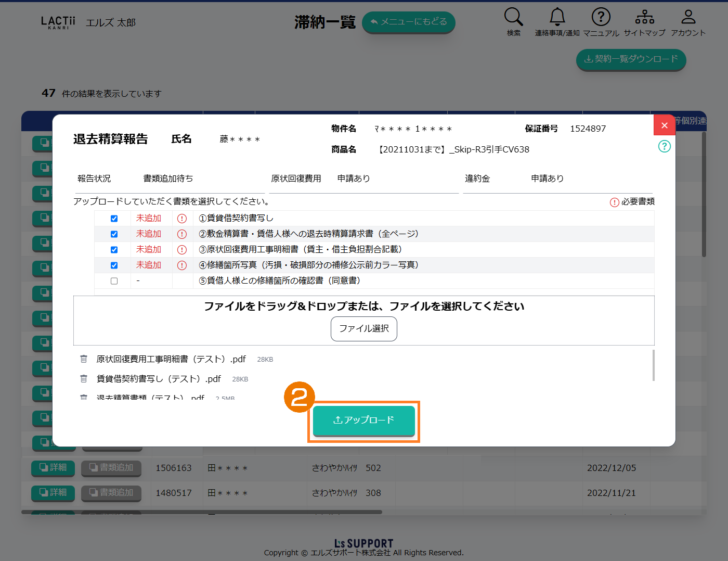Check the ⑤修繕箇所の確認書 checkbox
This screenshot has height=561, width=728.
114,281
